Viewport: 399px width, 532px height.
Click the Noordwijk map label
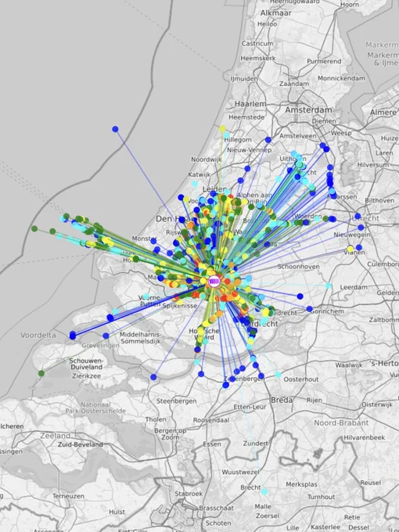click(207, 160)
